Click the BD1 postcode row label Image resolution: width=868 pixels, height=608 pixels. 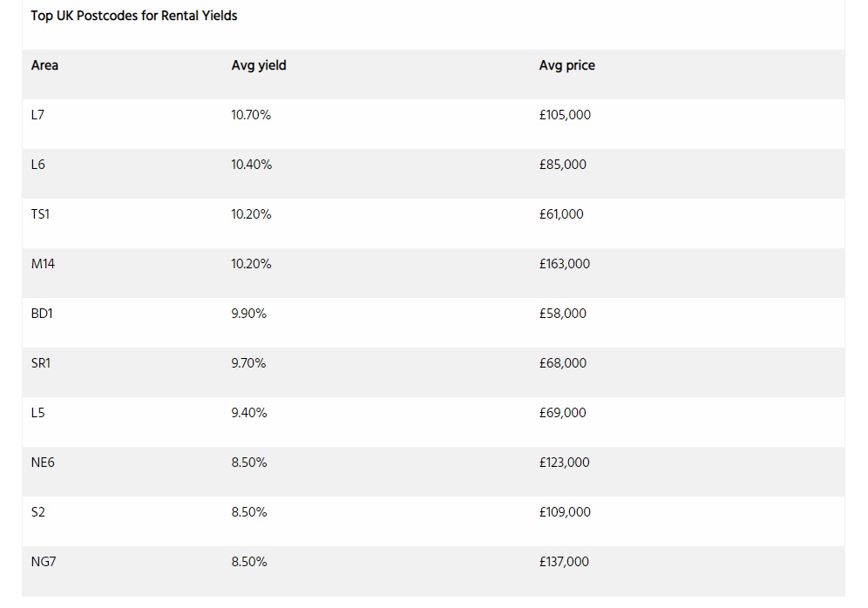pos(42,314)
